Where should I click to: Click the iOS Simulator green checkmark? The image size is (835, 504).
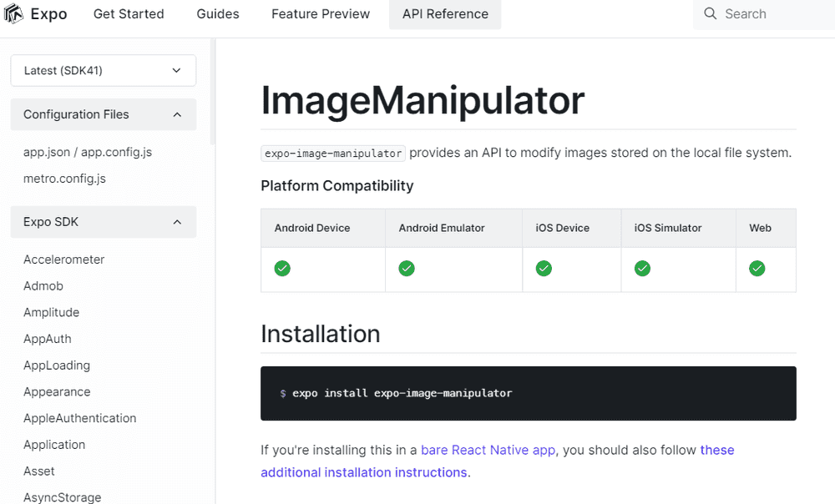click(642, 268)
